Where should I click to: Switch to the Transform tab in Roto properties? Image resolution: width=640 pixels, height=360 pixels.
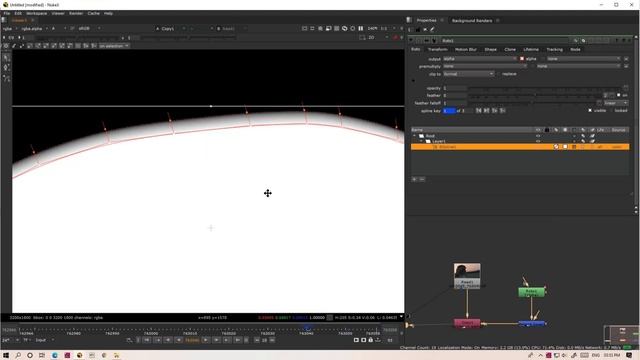point(438,49)
